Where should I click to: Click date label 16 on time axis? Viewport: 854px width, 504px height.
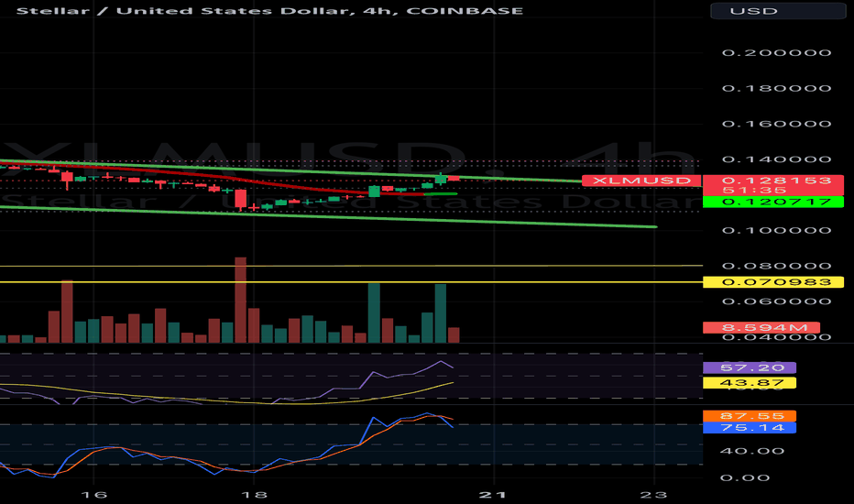click(93, 495)
